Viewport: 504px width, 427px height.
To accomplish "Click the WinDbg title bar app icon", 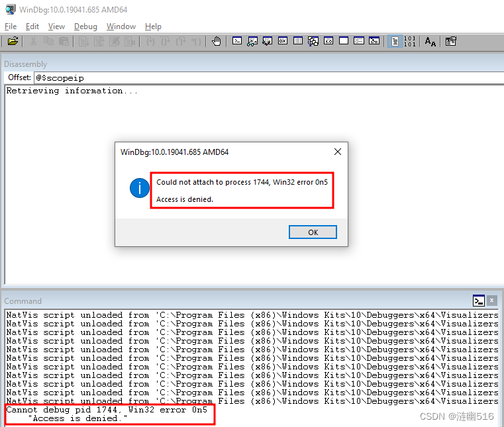I will pyautogui.click(x=11, y=9).
